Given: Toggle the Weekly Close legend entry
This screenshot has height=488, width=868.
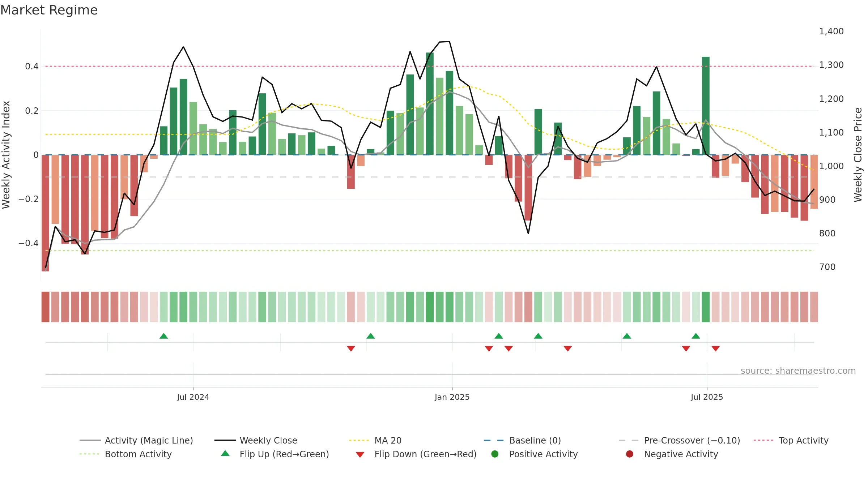Looking at the screenshot, I should (x=256, y=440).
